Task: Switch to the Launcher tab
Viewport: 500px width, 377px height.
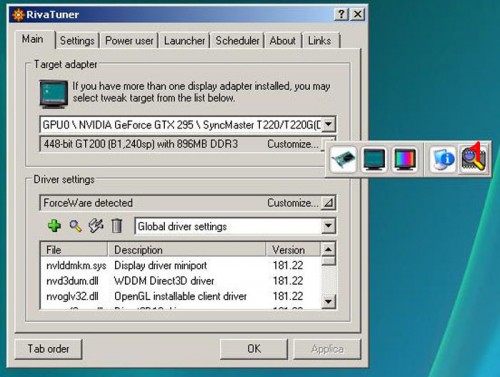Action: [184, 41]
